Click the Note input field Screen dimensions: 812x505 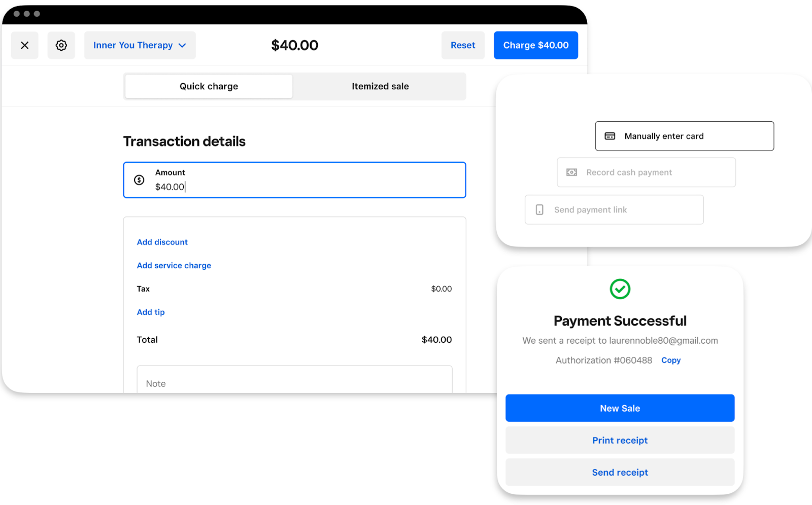pyautogui.click(x=294, y=383)
